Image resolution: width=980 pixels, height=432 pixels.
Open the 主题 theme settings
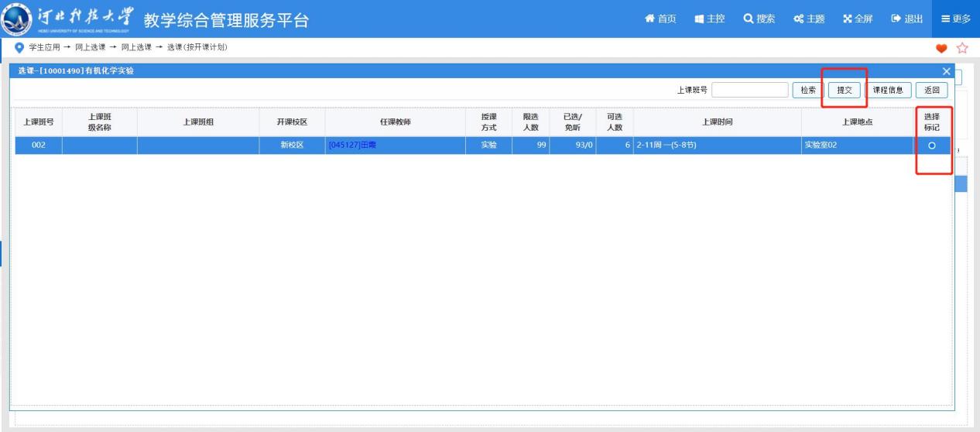pos(808,19)
